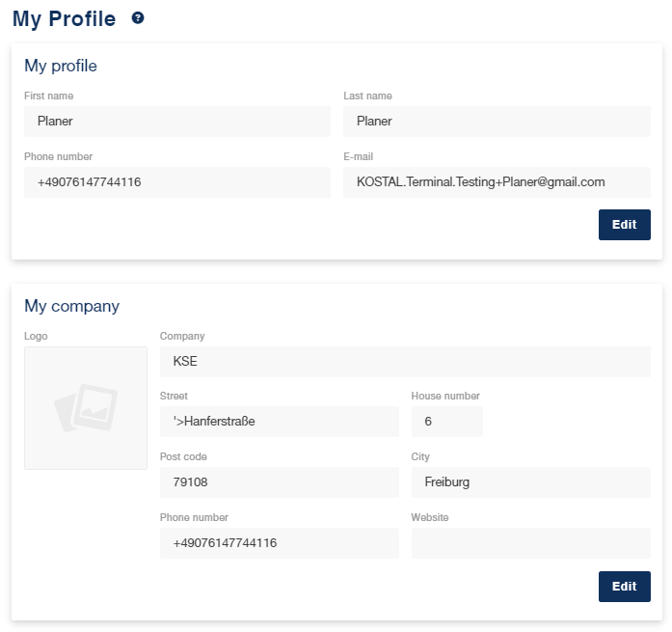Click the My company section heading

pyautogui.click(x=71, y=306)
